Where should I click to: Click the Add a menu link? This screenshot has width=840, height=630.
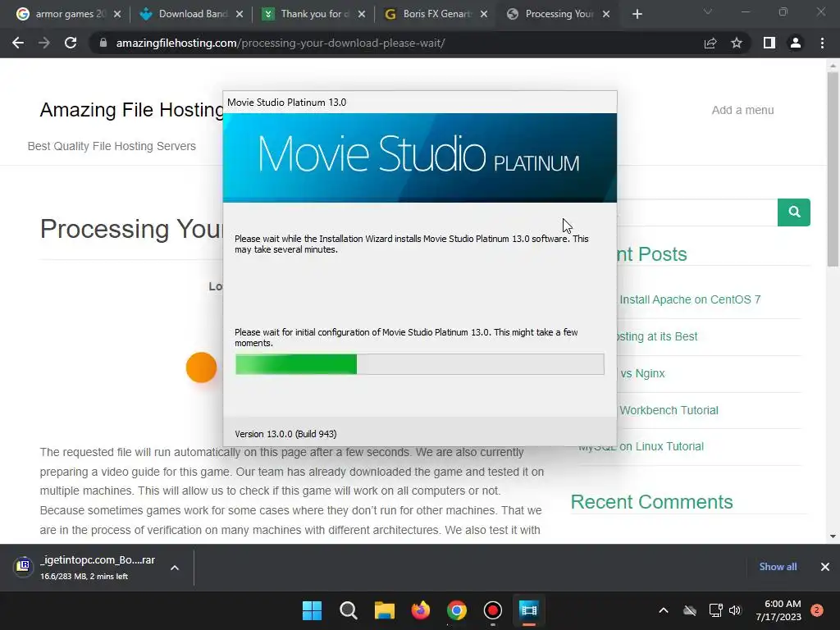point(742,110)
